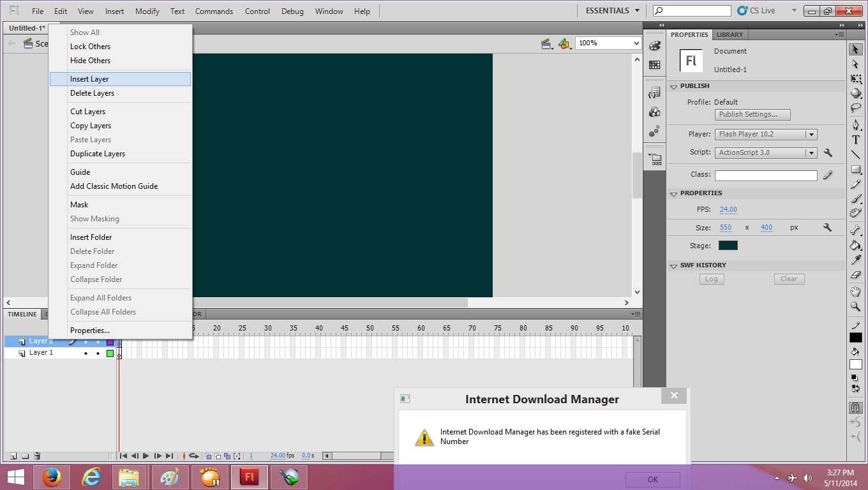Select the Paint Bucket tool
Viewport: 868px width, 490px height.
tap(856, 245)
